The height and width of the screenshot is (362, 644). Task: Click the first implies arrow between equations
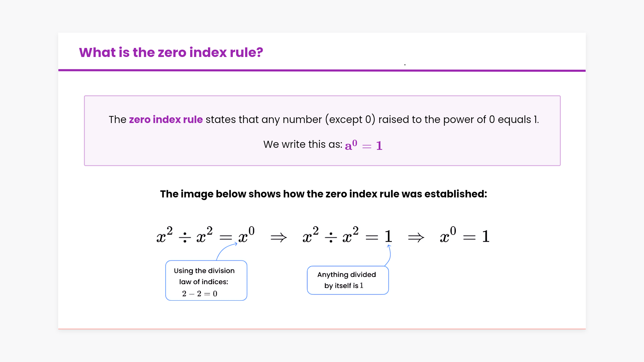coord(279,238)
